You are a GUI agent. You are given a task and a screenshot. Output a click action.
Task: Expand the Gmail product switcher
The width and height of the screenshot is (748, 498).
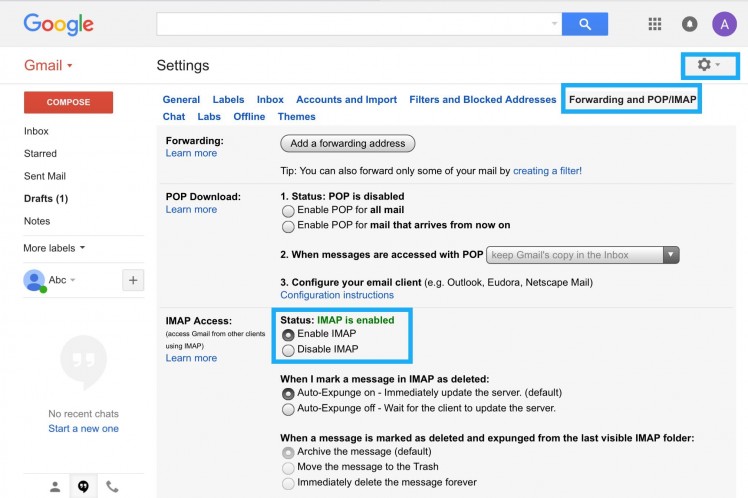click(x=49, y=66)
